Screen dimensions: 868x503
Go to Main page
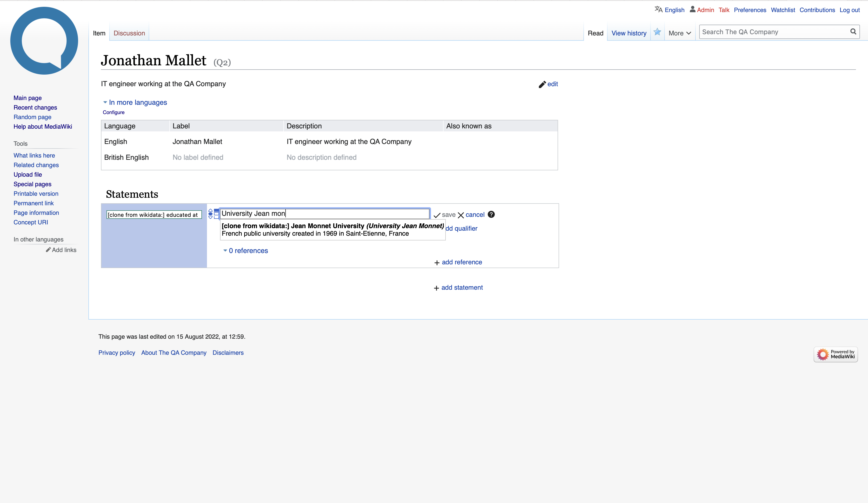click(x=28, y=98)
